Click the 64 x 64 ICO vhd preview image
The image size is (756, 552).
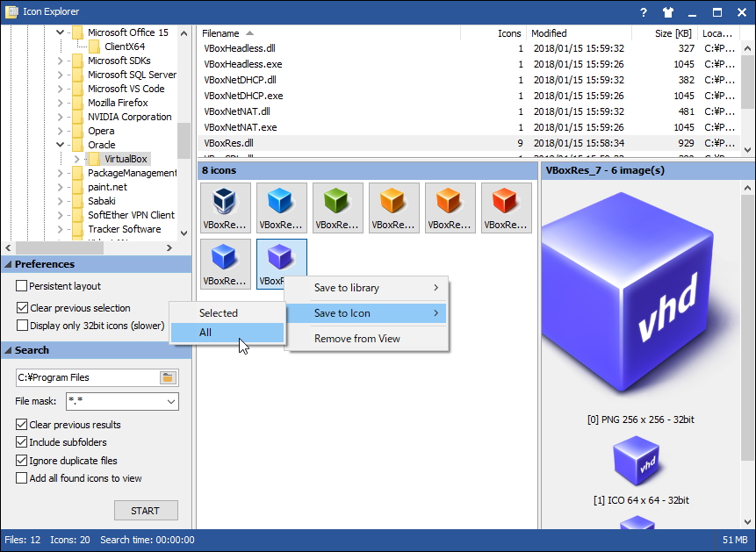click(638, 462)
